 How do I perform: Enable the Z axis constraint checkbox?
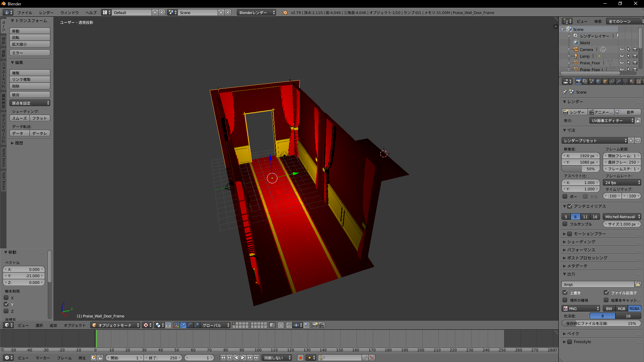[6, 311]
